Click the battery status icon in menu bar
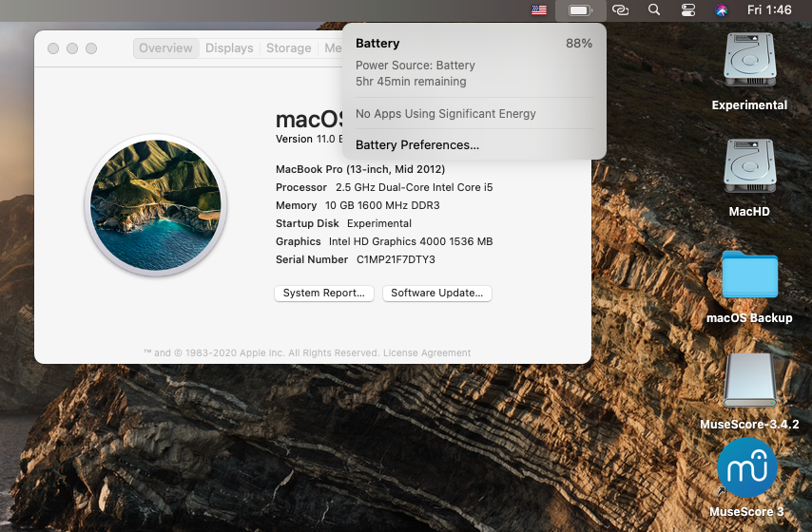The image size is (812, 532). coord(581,10)
